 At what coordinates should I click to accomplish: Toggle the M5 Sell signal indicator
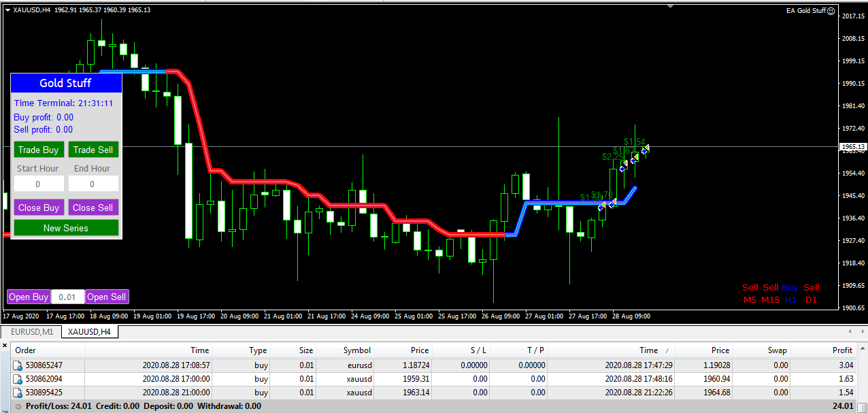click(x=750, y=292)
